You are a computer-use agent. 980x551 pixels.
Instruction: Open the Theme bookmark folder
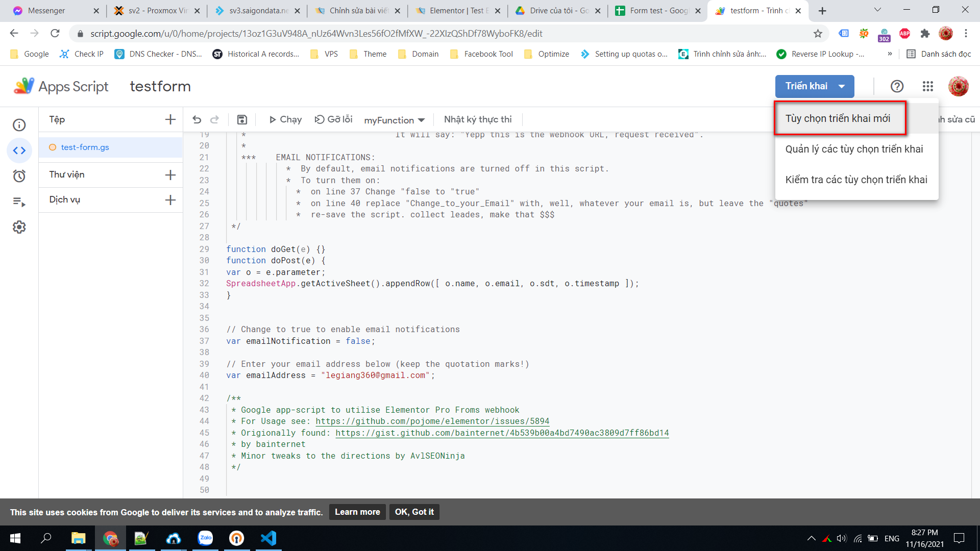[x=368, y=54]
